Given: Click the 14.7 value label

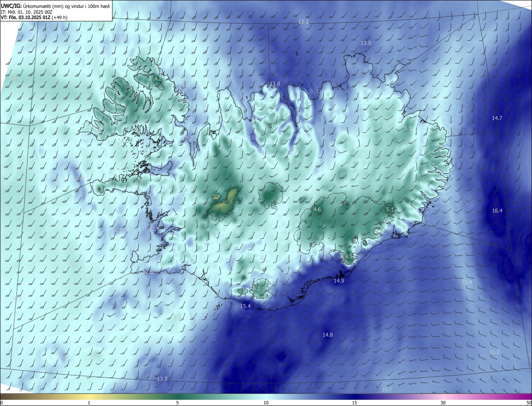Looking at the screenshot, I should 497,118.
